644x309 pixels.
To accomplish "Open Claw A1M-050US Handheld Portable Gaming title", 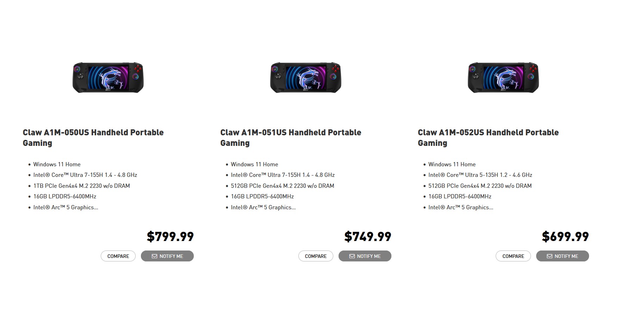I will click(93, 137).
